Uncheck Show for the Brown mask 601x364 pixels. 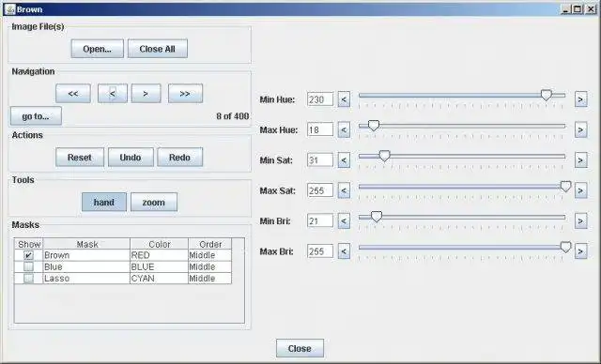coord(28,255)
